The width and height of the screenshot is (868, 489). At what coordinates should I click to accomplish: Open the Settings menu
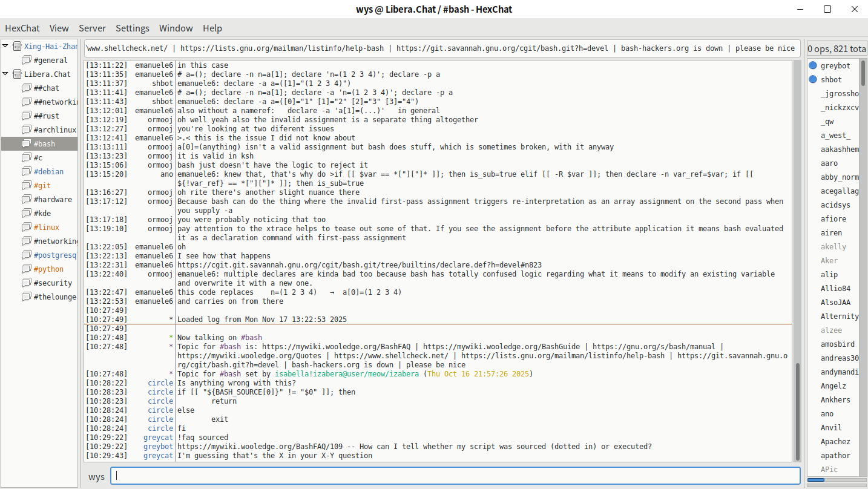click(x=132, y=28)
